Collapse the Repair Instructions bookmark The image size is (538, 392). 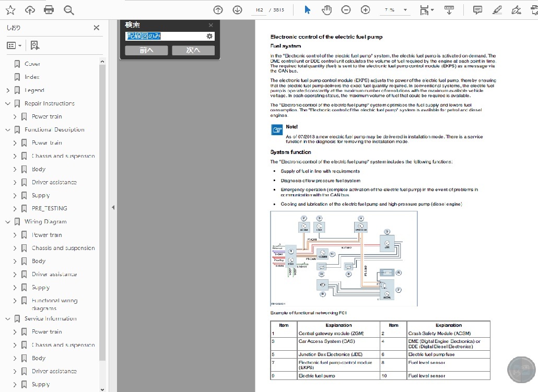pyautogui.click(x=8, y=103)
